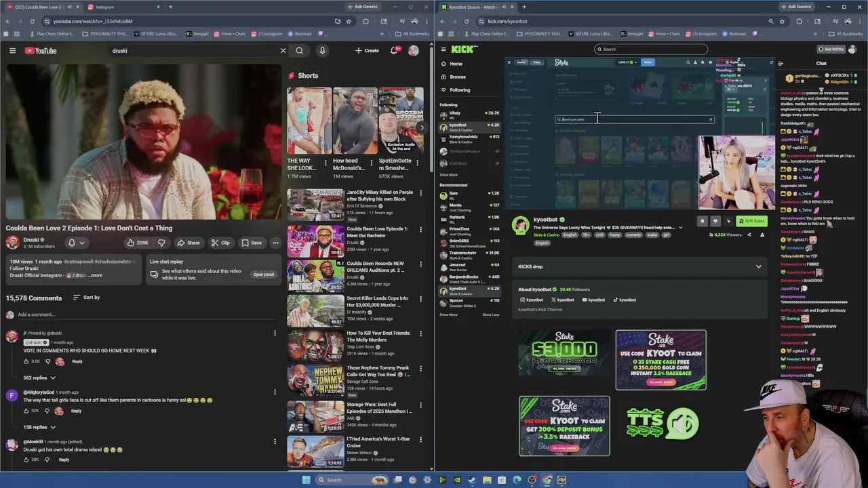Go to Kick Browse
Viewport: 868px width, 488px height.
tap(458, 77)
